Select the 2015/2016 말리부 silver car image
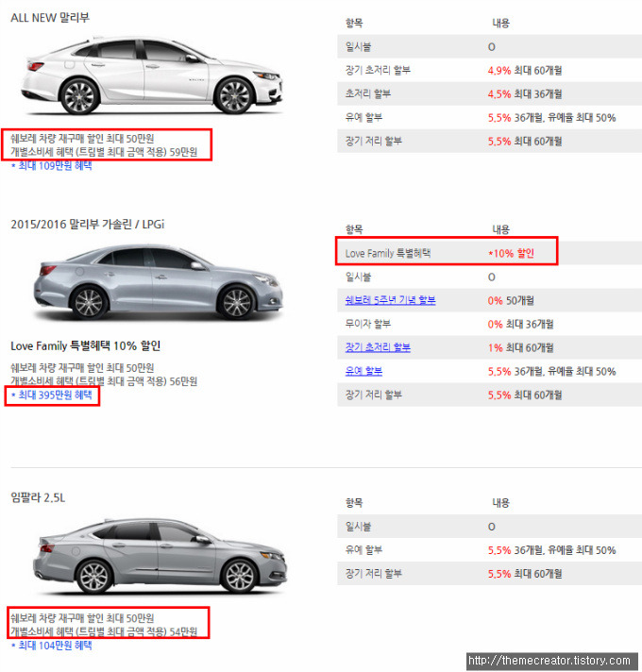Image resolution: width=642 pixels, height=672 pixels. [158, 282]
